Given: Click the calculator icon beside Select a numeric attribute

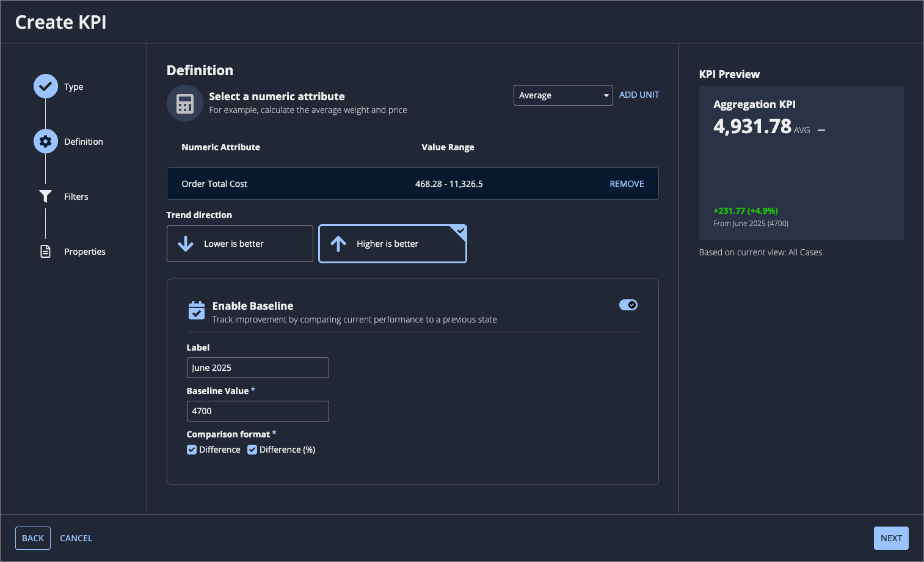Looking at the screenshot, I should click(x=184, y=103).
